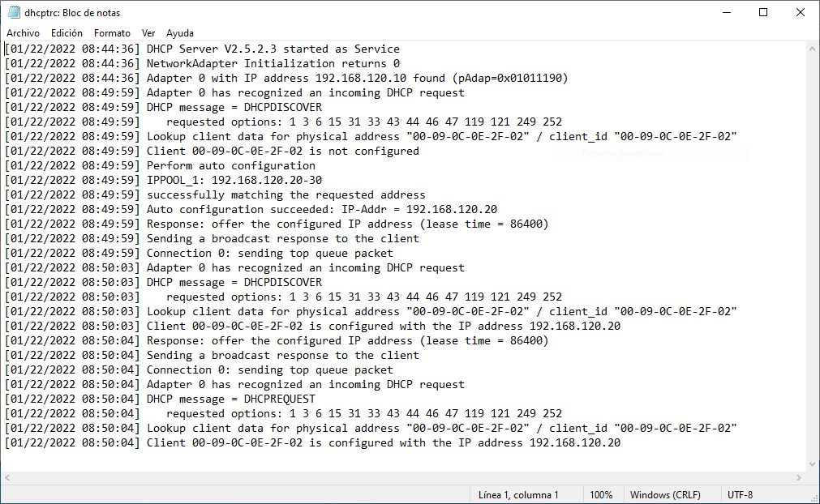Click the horizontal scrollbar track
820x504 pixels.
point(402,478)
